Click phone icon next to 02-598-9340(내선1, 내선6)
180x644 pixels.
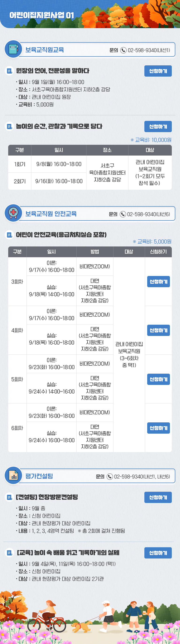[110, 476]
